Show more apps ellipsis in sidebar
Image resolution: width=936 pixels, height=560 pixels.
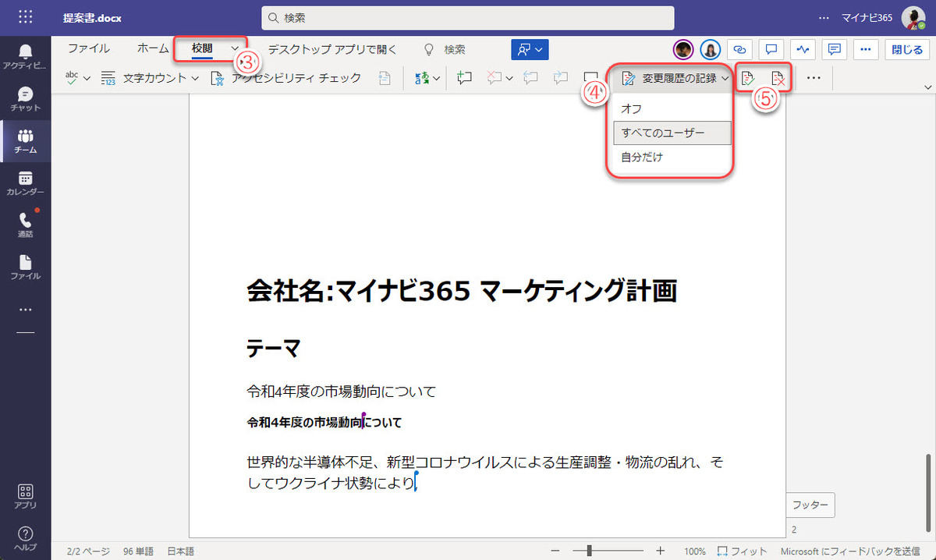coord(25,310)
